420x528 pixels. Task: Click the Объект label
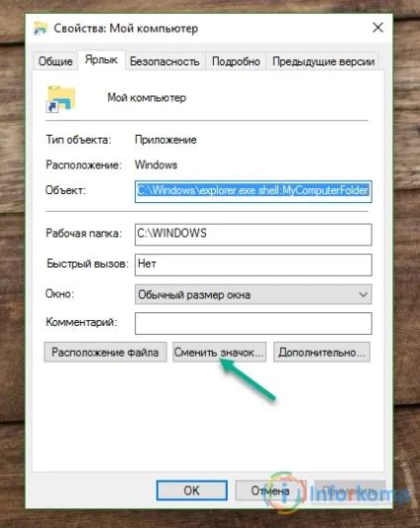pos(65,190)
